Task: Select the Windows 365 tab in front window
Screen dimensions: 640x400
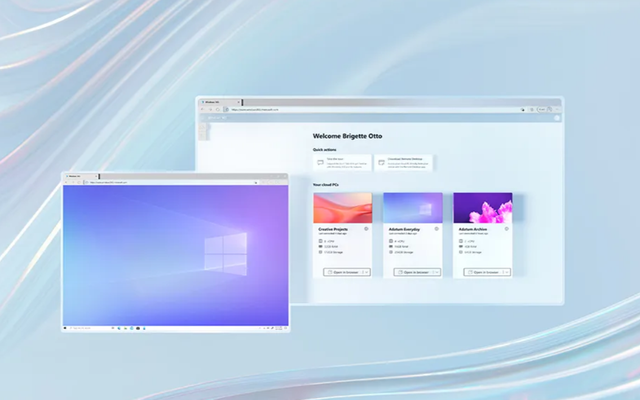Action: point(78,175)
